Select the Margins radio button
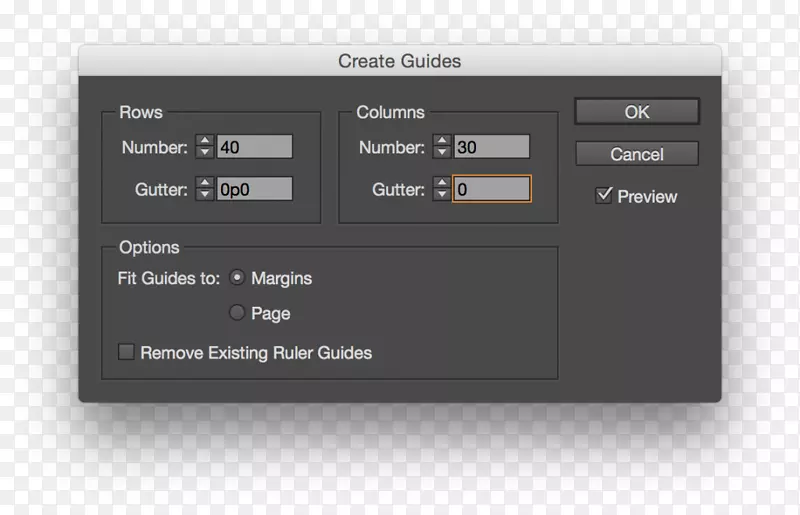 237,278
